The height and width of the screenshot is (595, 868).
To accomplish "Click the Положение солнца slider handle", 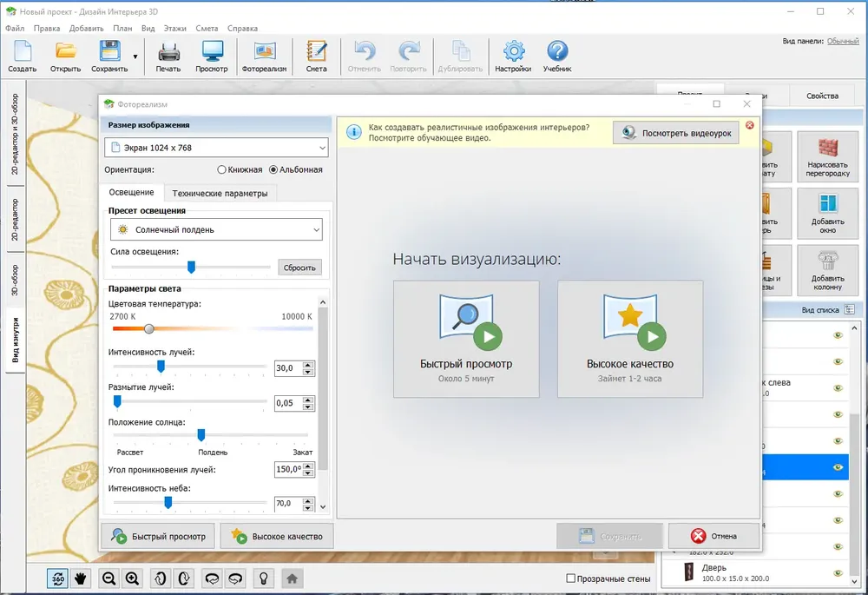I will coord(201,435).
